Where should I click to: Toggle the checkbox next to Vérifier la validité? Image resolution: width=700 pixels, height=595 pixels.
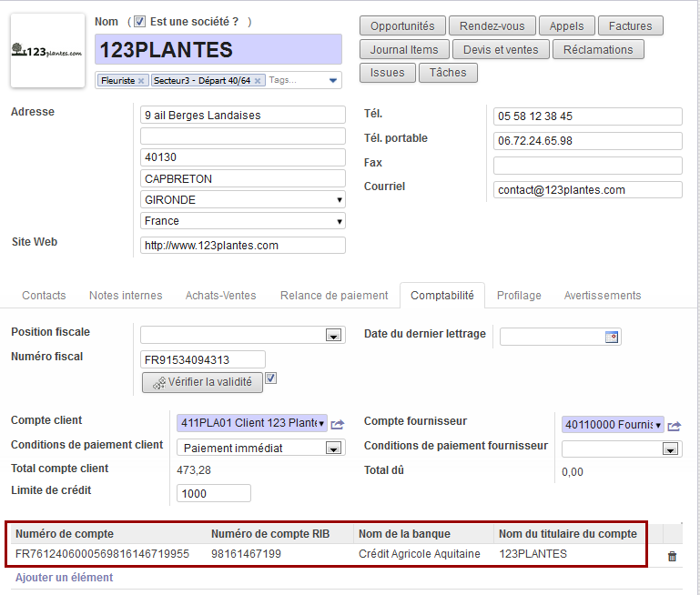(x=271, y=378)
